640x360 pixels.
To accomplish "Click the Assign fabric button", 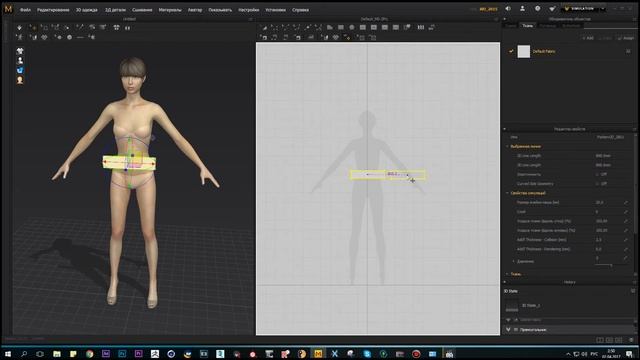I will 626,38.
